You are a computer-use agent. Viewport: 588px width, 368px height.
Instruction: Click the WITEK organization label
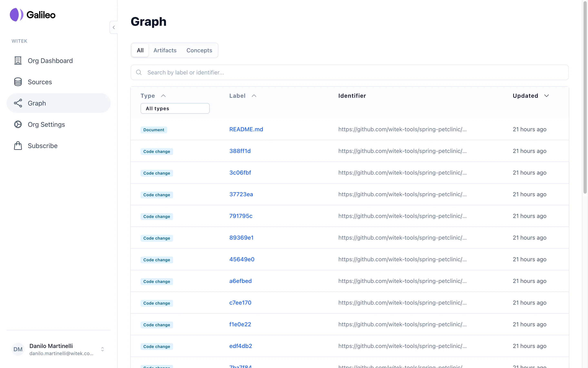[x=19, y=41]
